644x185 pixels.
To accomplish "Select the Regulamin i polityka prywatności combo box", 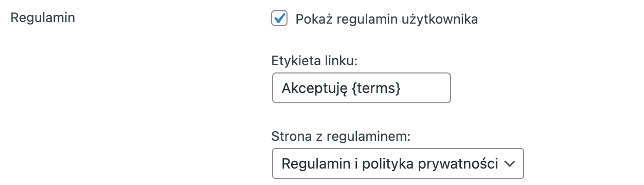I will click(398, 164).
